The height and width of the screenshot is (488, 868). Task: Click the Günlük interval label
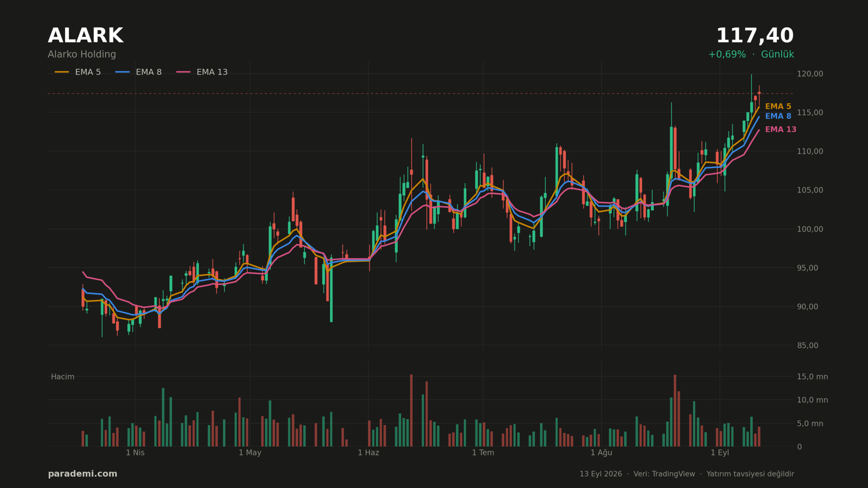pos(777,54)
